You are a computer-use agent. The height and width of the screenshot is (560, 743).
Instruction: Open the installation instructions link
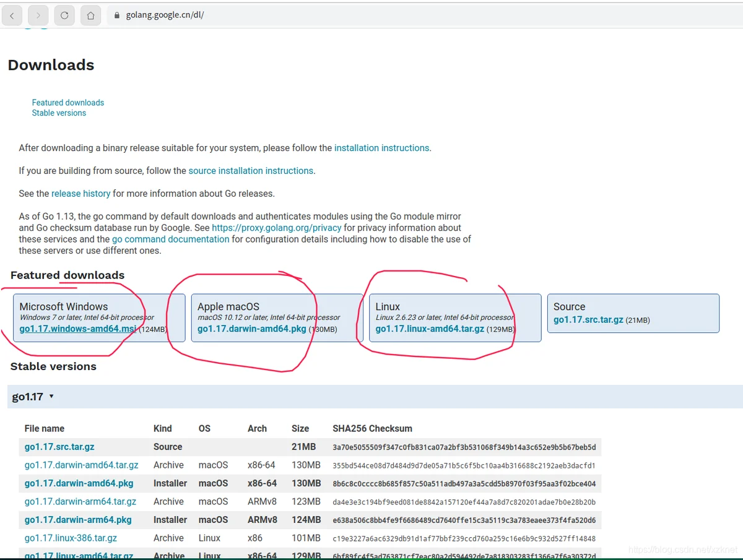click(381, 149)
